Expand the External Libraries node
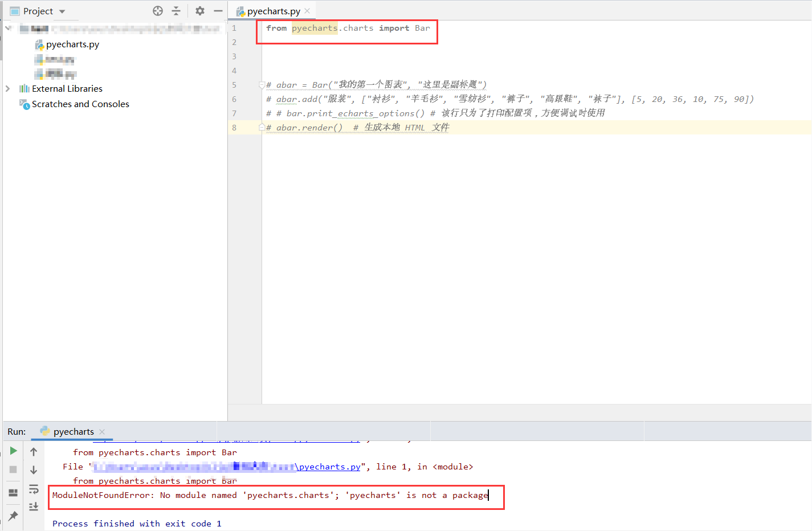The image size is (812, 531). pos(8,88)
